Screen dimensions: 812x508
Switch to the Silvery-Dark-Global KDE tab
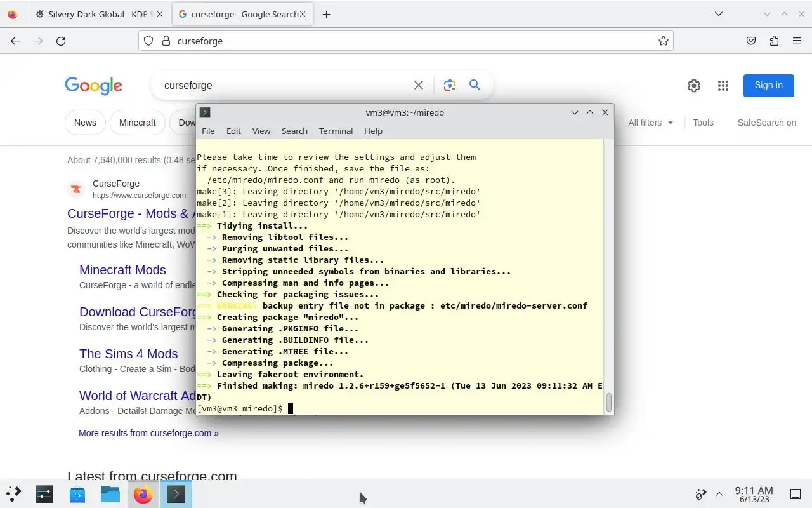click(98, 14)
